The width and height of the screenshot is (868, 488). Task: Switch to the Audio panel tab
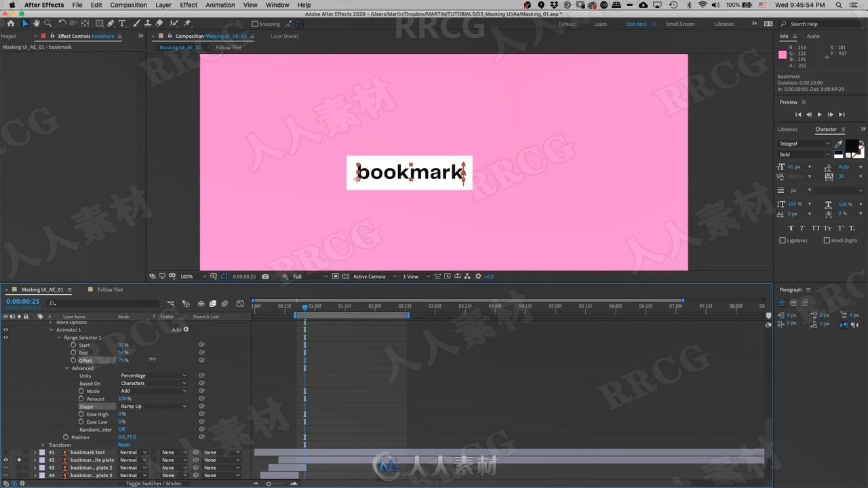[813, 36]
